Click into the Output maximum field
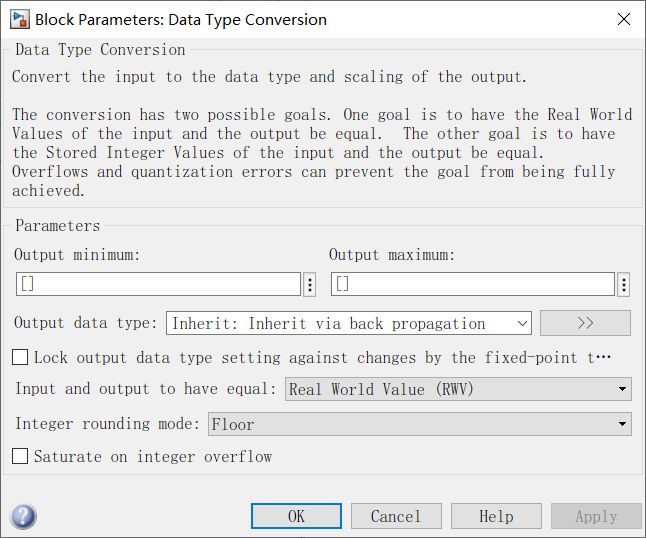The image size is (646, 538). (x=473, y=284)
